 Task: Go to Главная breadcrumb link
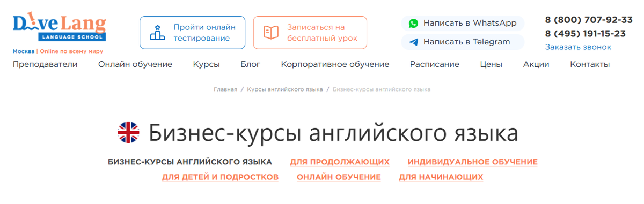(x=225, y=89)
